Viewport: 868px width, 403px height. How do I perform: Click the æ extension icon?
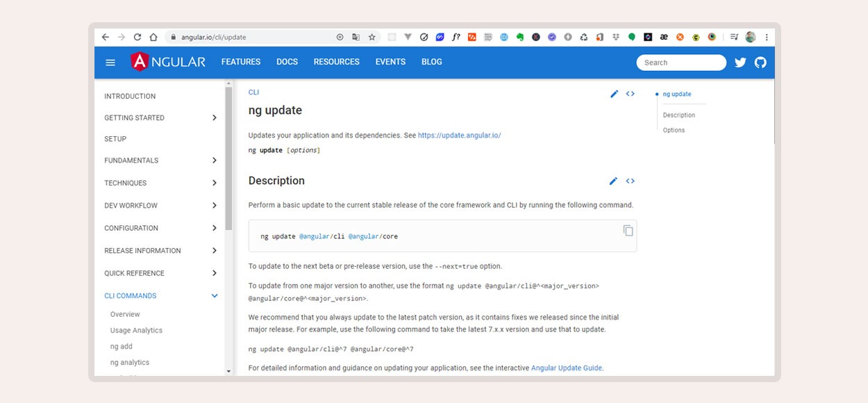click(664, 37)
